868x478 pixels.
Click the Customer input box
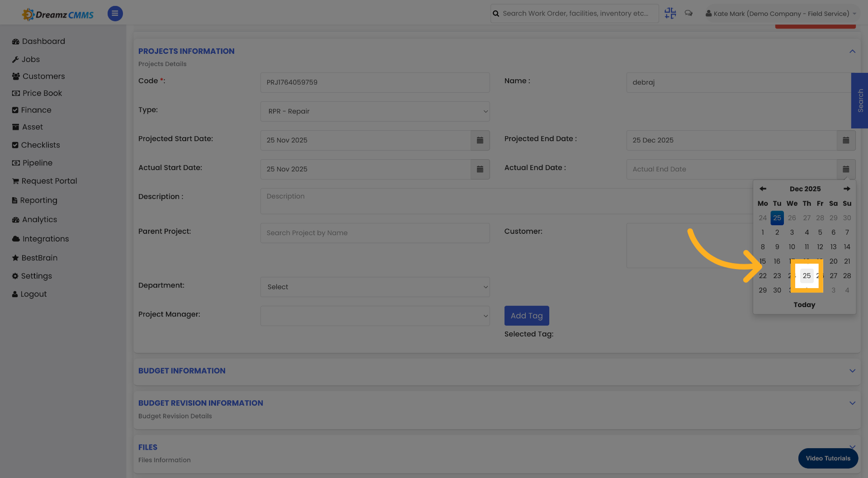pyautogui.click(x=689, y=246)
